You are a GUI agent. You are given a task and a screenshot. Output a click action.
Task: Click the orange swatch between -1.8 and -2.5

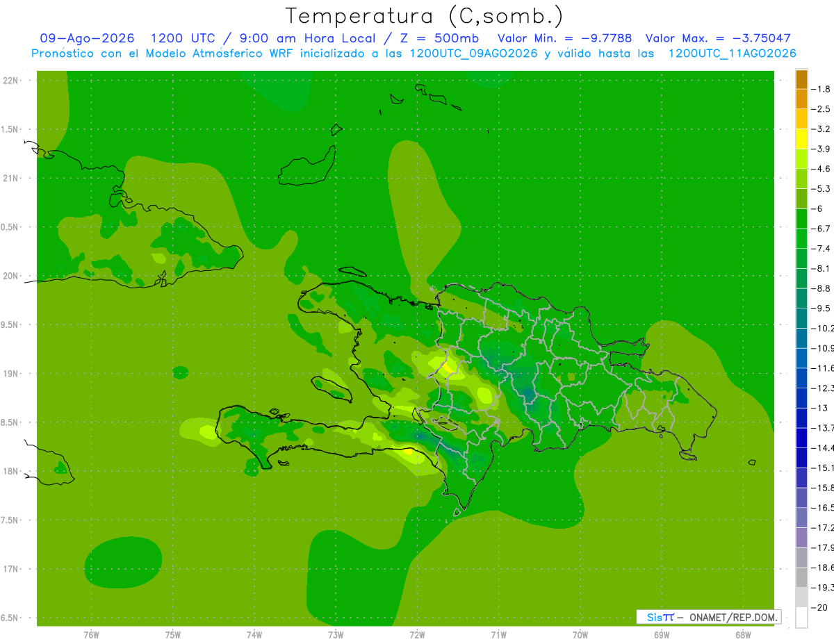coord(801,99)
